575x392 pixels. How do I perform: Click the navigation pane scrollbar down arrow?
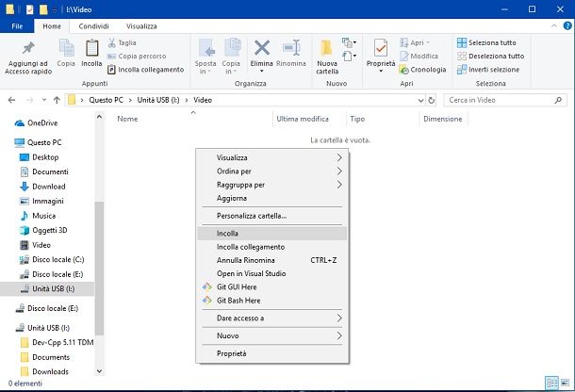point(99,371)
